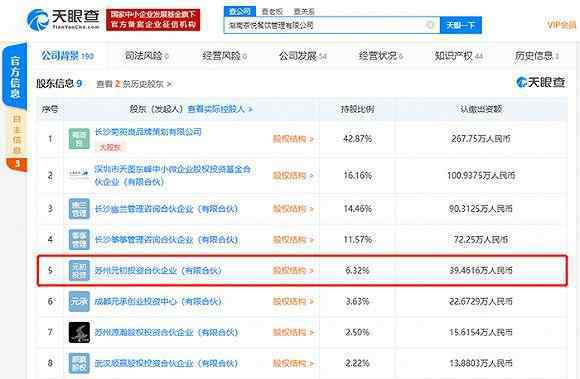Click the 天眼查 logo at top left
Image resolution: width=580 pixels, height=379 pixels.
63,19
